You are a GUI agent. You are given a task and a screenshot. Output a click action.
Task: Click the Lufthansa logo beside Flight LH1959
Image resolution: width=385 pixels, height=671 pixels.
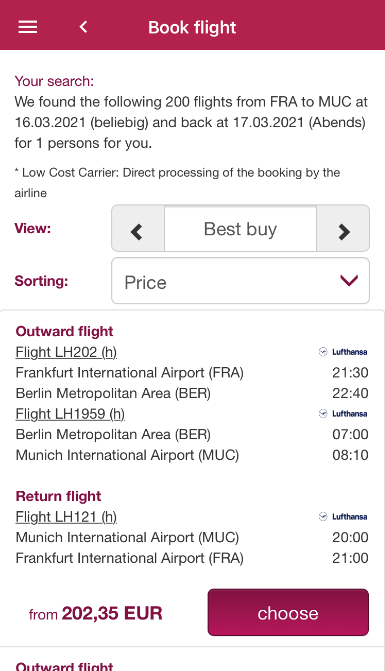click(x=343, y=413)
